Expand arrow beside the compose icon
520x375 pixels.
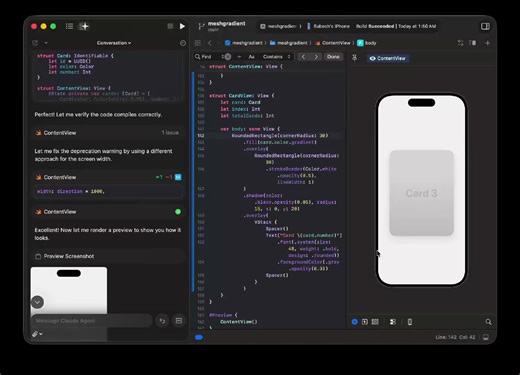point(46,43)
